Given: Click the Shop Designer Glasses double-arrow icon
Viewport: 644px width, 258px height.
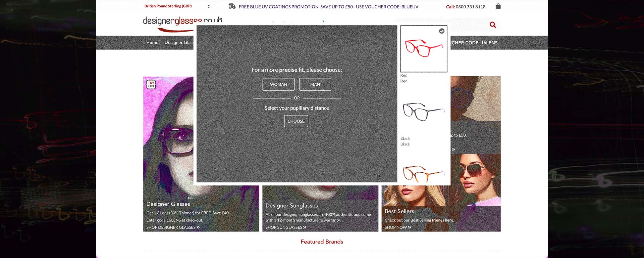Looking at the screenshot, I should [198, 227].
